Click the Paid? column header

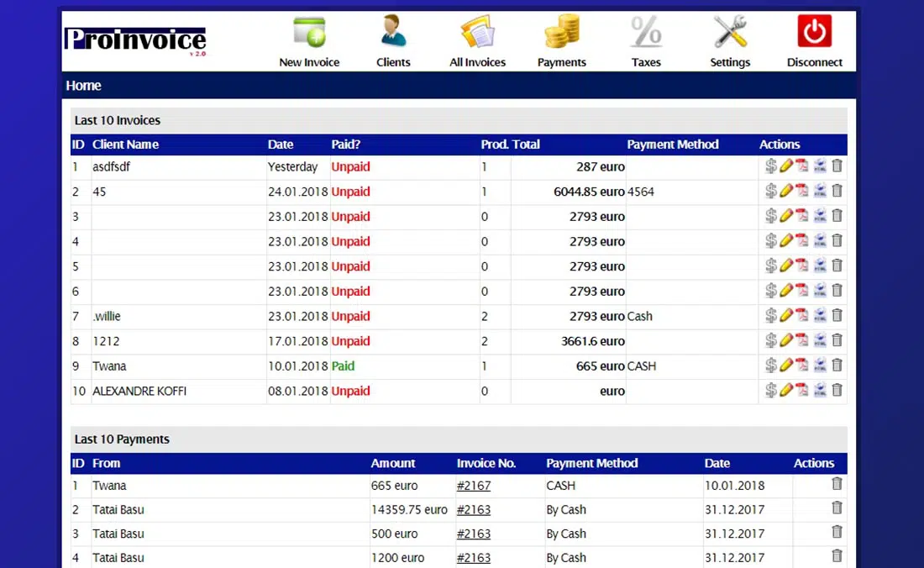click(x=346, y=145)
